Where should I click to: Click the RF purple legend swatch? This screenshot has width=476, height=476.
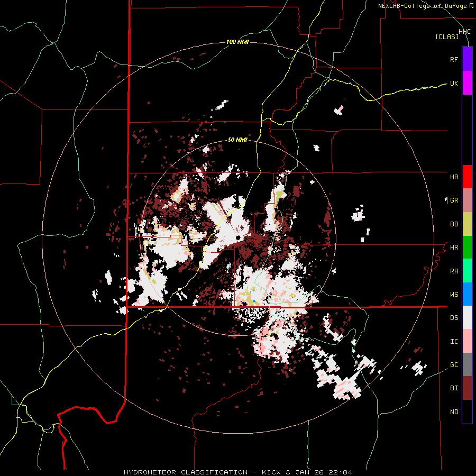[467, 59]
